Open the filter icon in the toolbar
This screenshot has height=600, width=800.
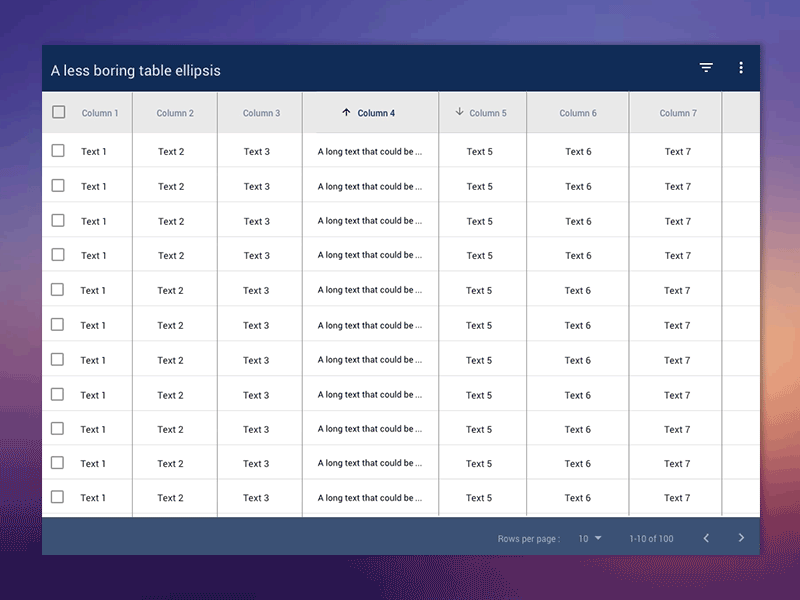[706, 67]
